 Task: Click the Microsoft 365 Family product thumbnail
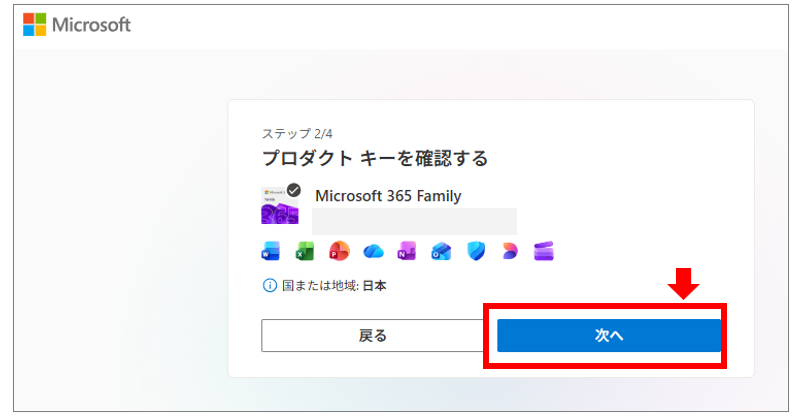pyautogui.click(x=280, y=205)
